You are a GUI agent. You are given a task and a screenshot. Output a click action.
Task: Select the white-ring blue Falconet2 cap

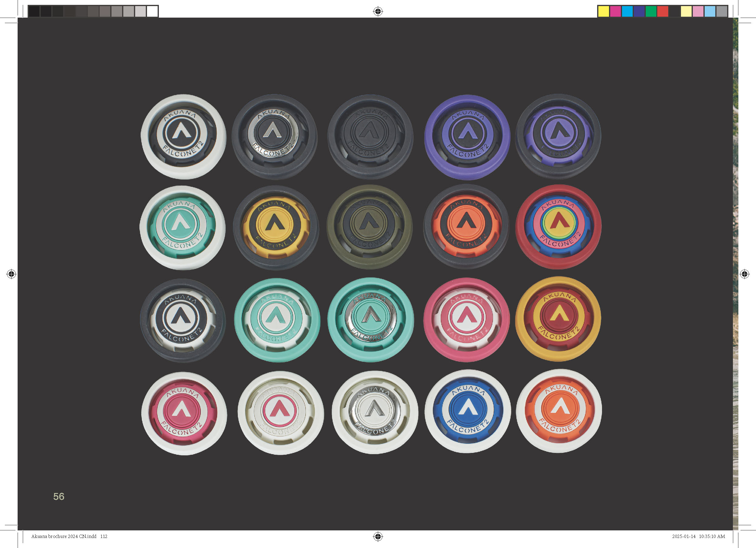467,411
